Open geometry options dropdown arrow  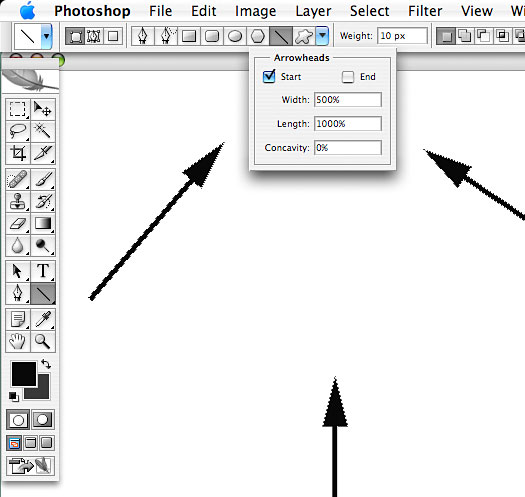(x=322, y=35)
